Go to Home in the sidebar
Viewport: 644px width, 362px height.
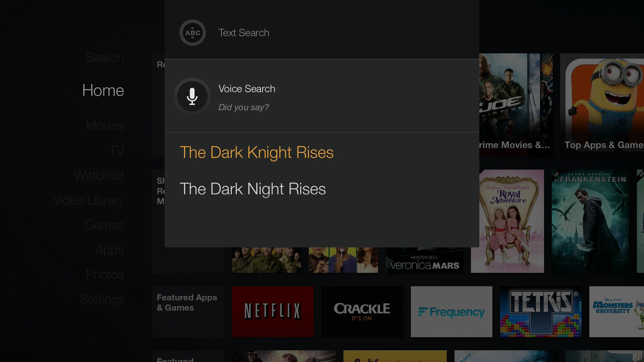[x=103, y=90]
